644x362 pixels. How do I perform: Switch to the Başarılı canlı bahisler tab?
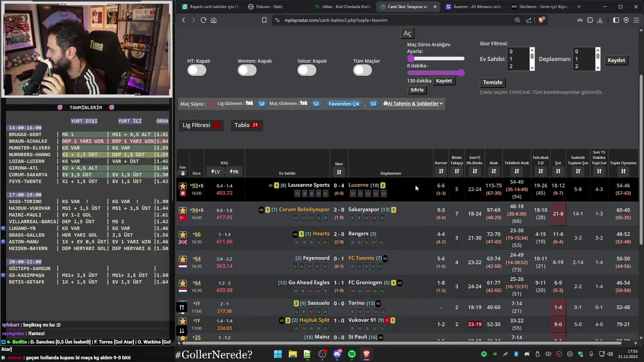(211, 7)
